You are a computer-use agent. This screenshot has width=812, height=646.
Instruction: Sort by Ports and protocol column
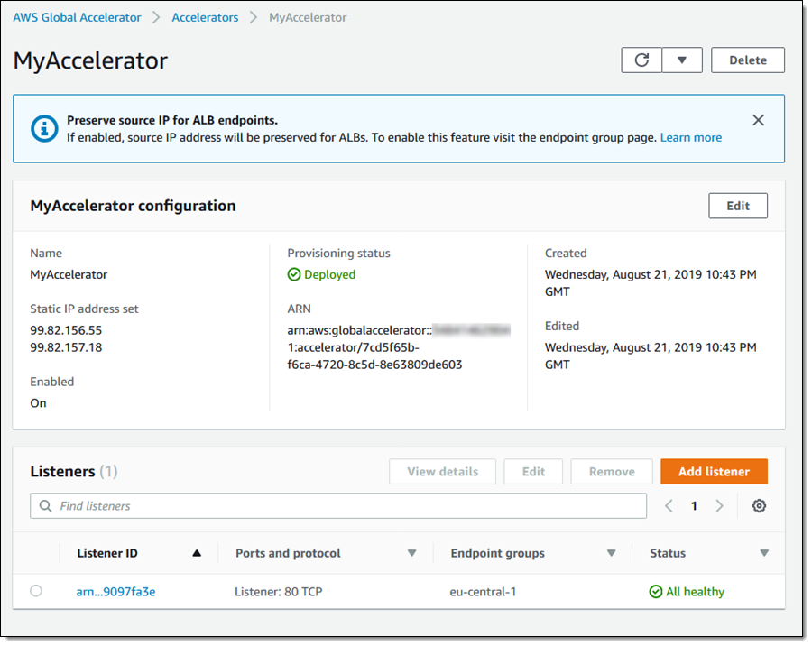411,553
